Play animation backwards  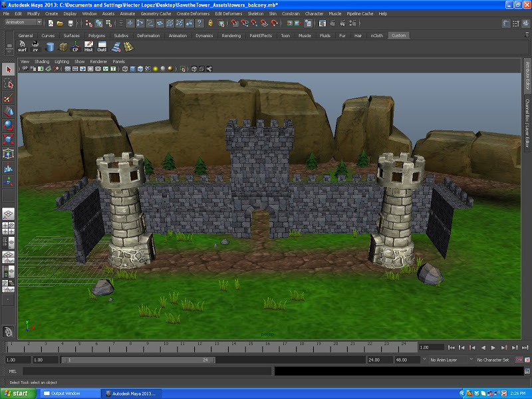(x=483, y=347)
